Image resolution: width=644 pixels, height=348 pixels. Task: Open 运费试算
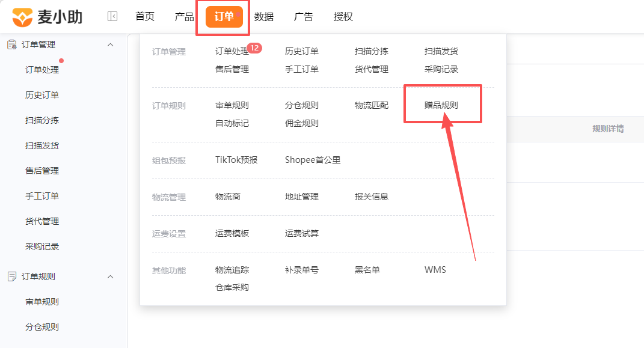[x=302, y=234]
